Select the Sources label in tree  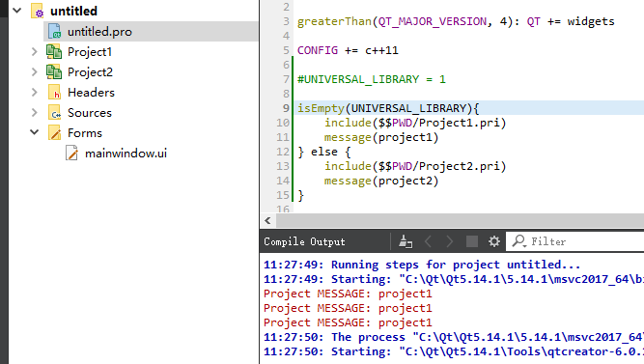pyautogui.click(x=90, y=113)
